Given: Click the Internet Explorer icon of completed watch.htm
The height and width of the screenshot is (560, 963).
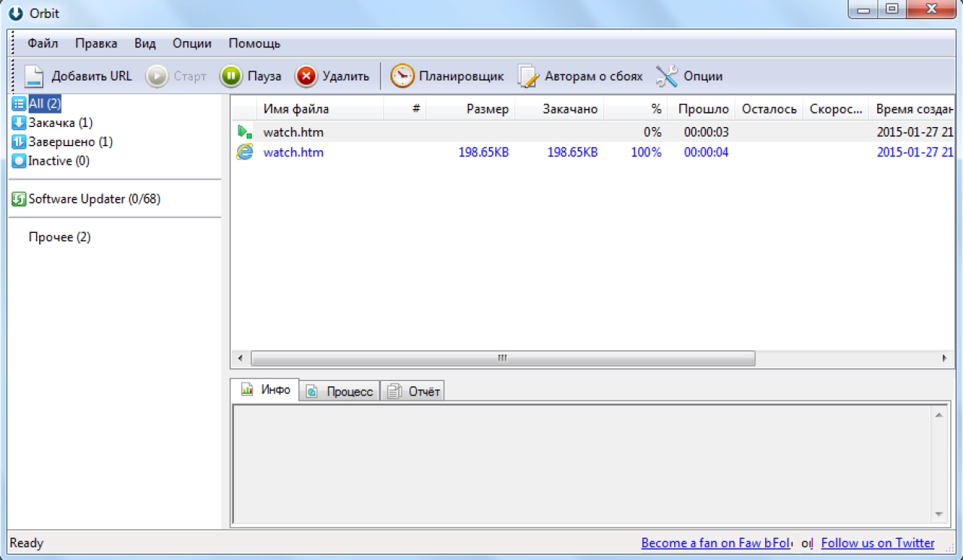Looking at the screenshot, I should tap(245, 152).
